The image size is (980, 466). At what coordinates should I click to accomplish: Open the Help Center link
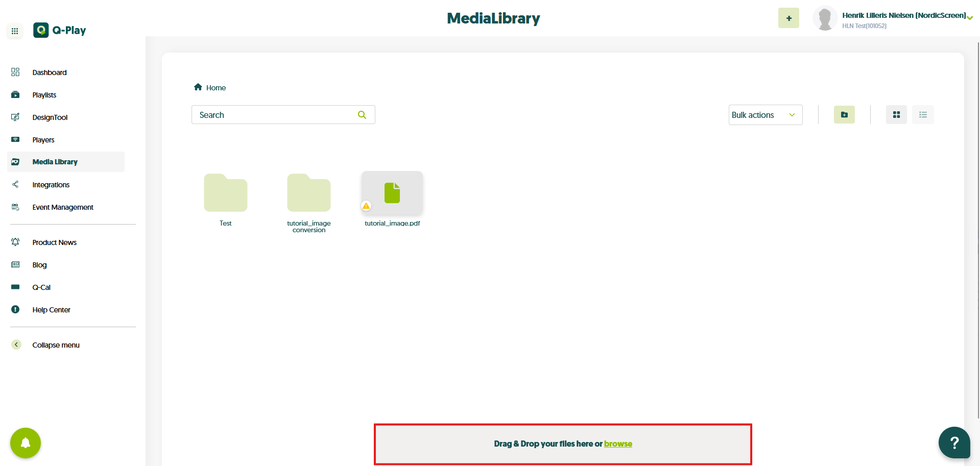[x=51, y=310]
